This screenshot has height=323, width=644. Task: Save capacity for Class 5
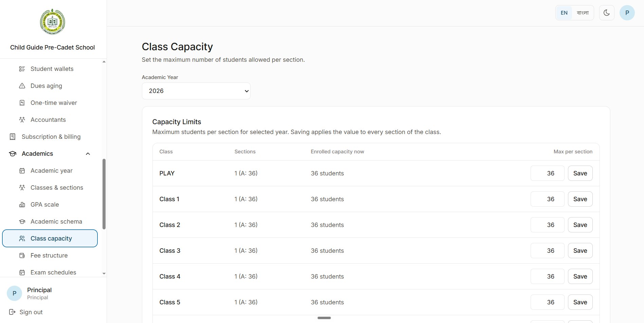coord(580,302)
